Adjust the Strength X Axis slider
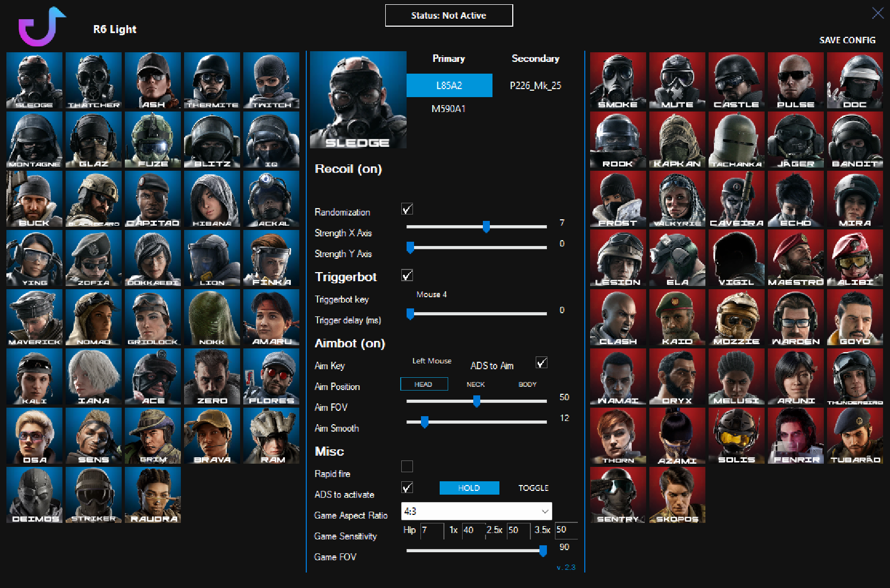The height and width of the screenshot is (588, 890). 476,227
